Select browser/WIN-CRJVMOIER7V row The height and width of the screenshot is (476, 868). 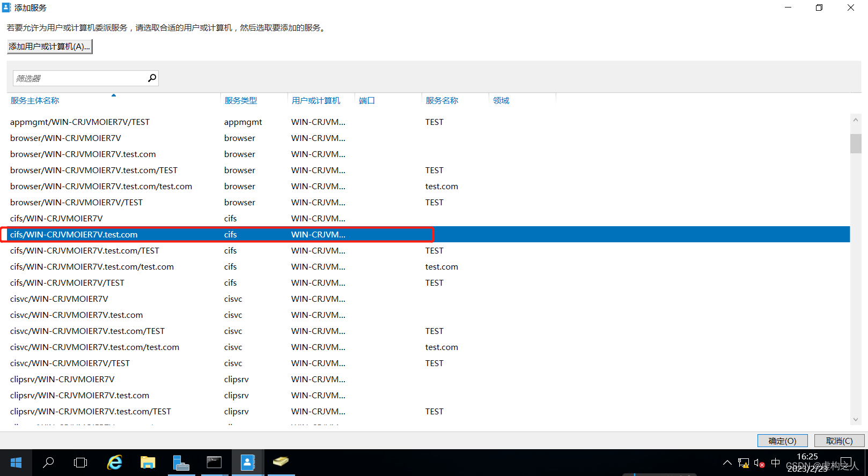[x=428, y=138]
